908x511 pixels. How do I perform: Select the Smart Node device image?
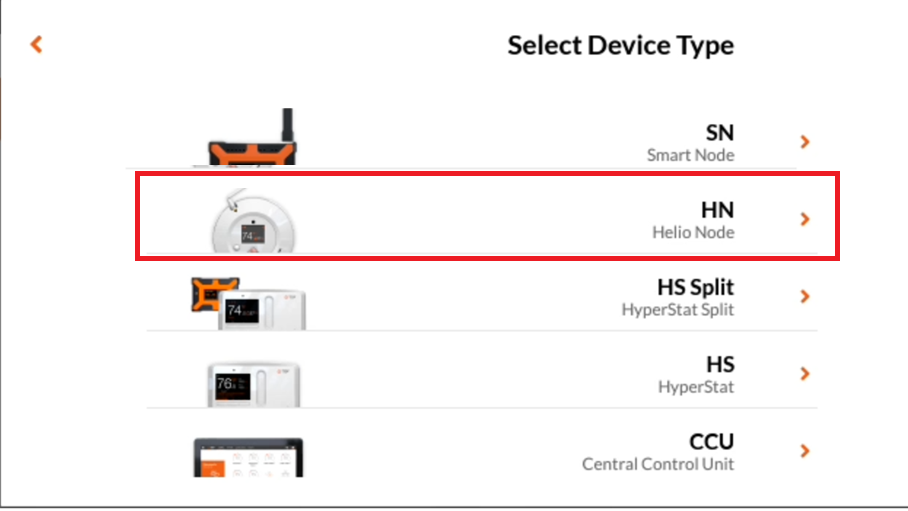click(252, 137)
